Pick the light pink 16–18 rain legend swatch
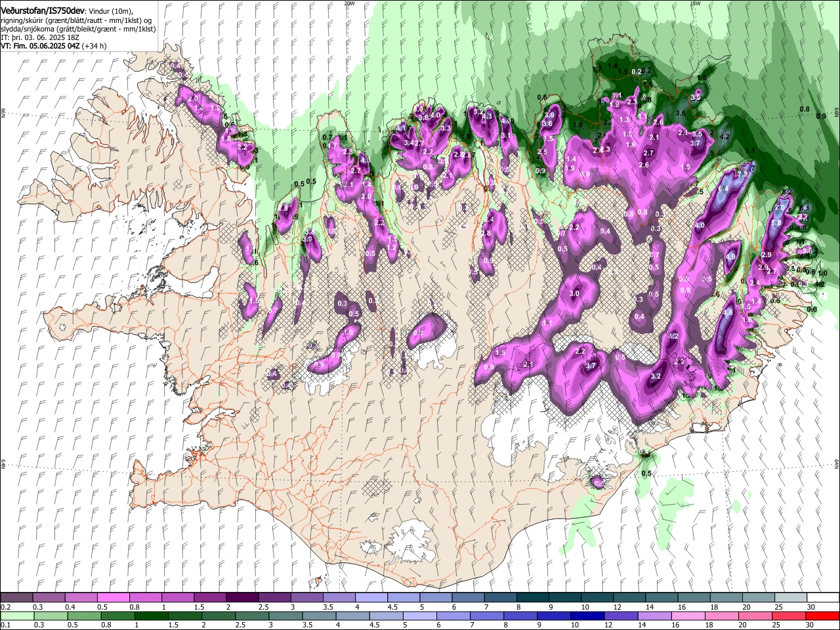 [x=688, y=616]
